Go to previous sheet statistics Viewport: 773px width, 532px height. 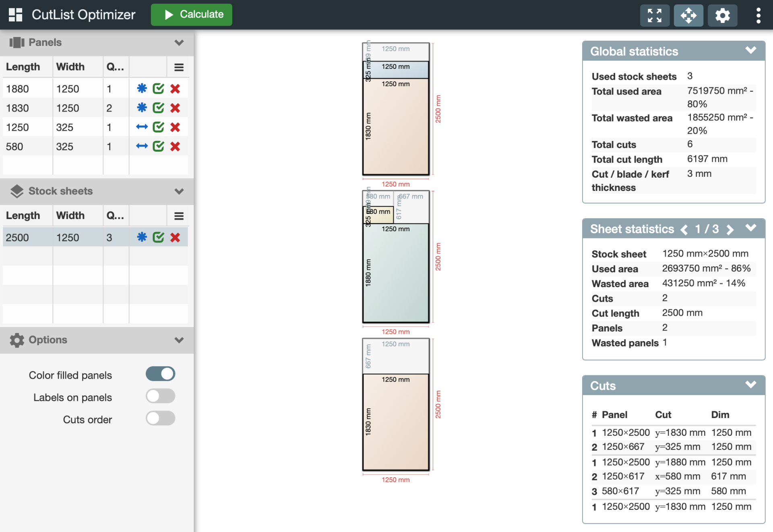pyautogui.click(x=684, y=230)
